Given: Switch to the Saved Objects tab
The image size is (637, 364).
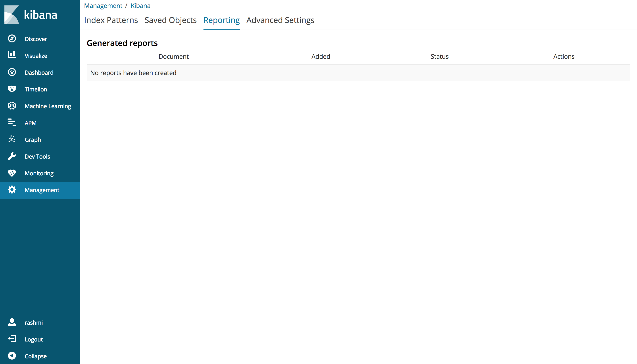Looking at the screenshot, I should pos(171,20).
